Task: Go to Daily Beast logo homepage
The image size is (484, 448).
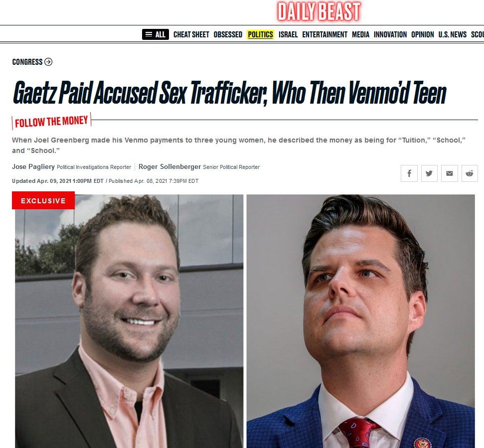Action: 319,12
